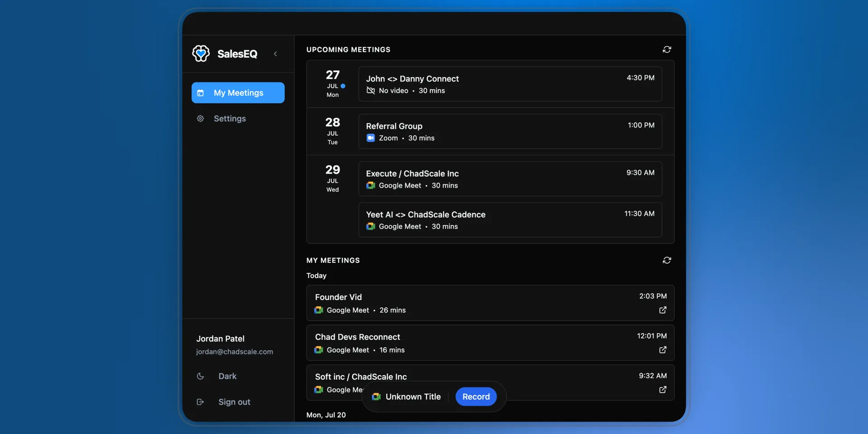Click Google Meet icon on Yeet AI meeting
This screenshot has width=868, height=434.
[x=371, y=226]
